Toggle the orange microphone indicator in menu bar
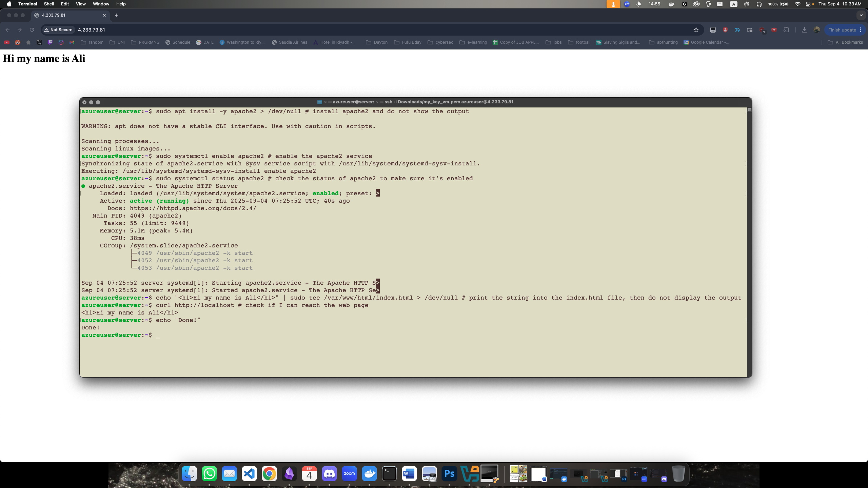Viewport: 868px width, 488px height. pyautogui.click(x=613, y=4)
